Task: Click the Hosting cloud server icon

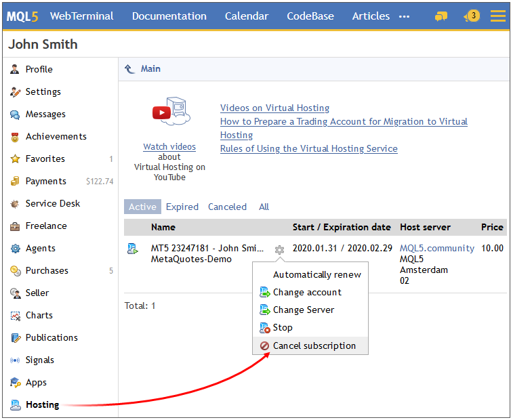Action: click(16, 405)
